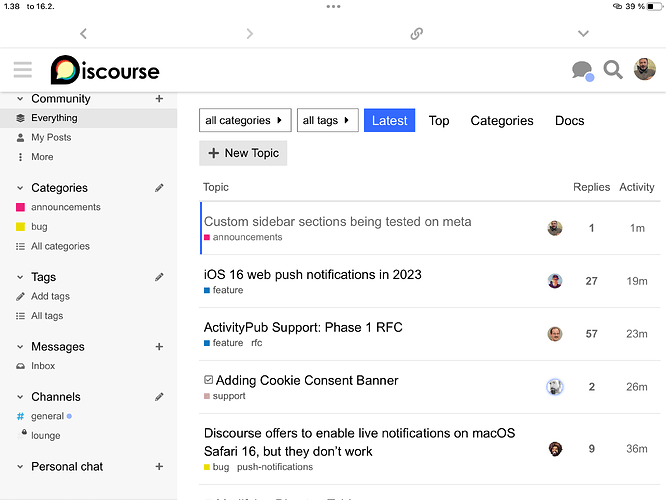This screenshot has width=666, height=500.
Task: Expand More in the Community section
Action: (42, 157)
